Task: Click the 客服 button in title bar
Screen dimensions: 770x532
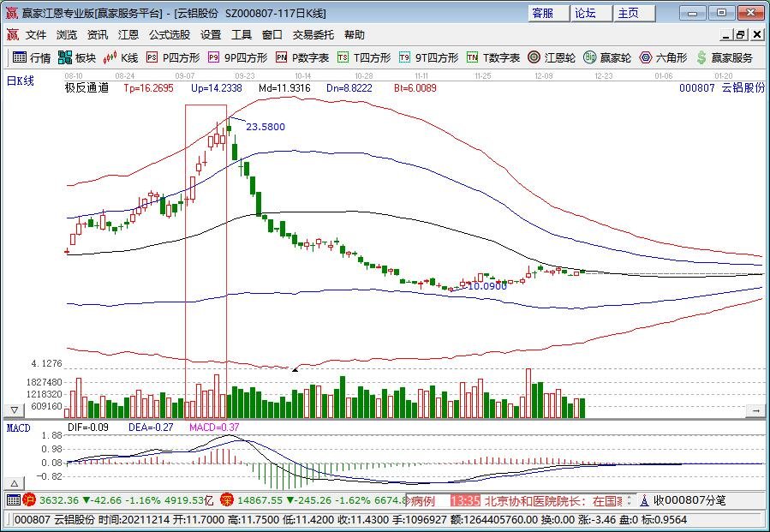Action: pos(549,13)
